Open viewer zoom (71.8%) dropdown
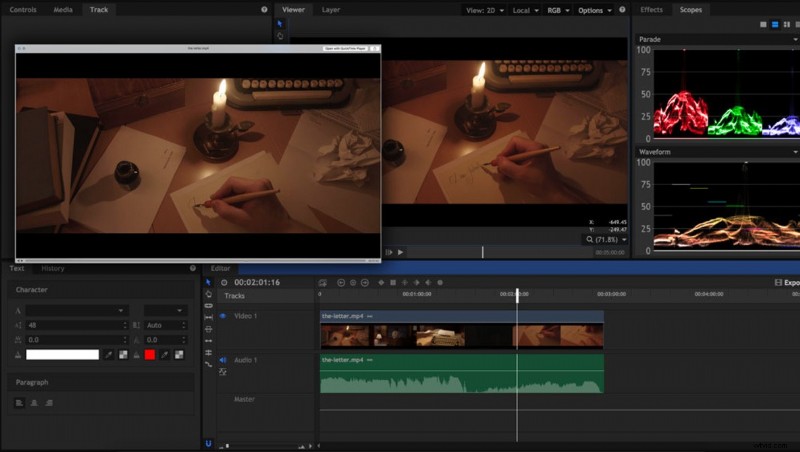The image size is (800, 452). coord(606,239)
